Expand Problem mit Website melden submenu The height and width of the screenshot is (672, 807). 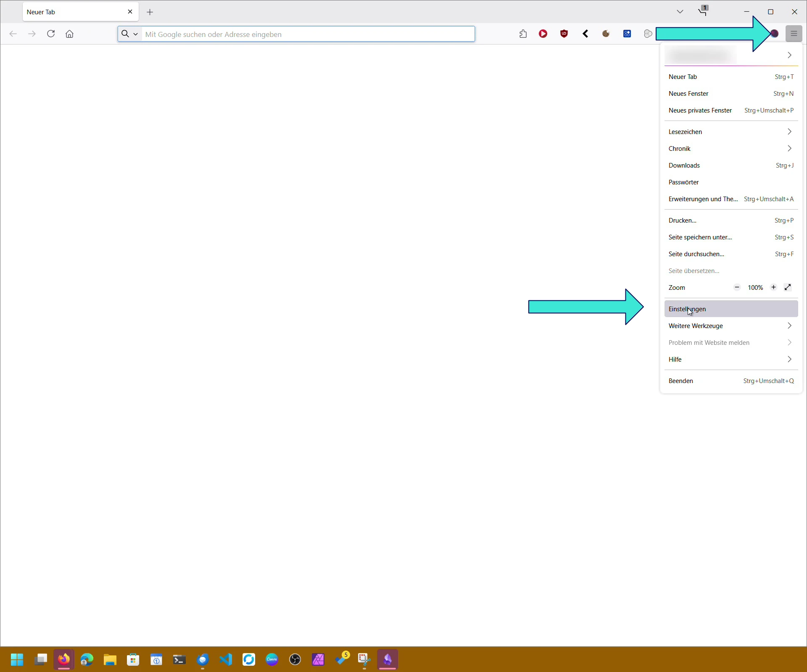point(731,343)
